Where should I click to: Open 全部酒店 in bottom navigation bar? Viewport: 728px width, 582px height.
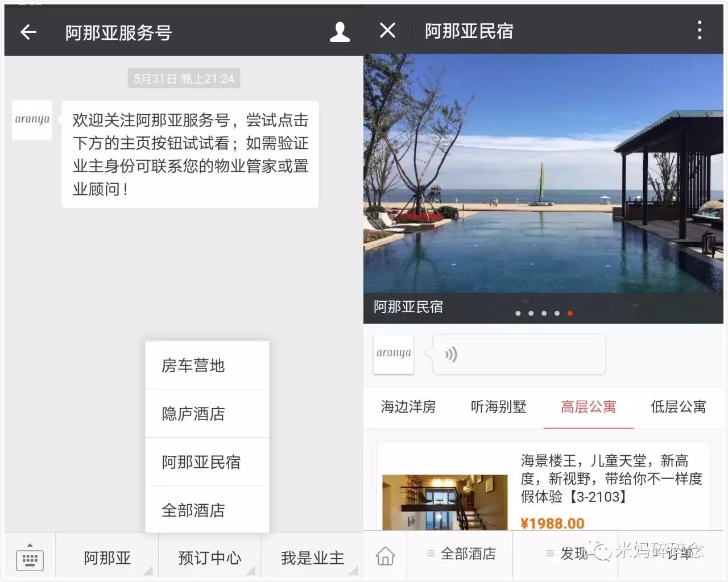(461, 554)
